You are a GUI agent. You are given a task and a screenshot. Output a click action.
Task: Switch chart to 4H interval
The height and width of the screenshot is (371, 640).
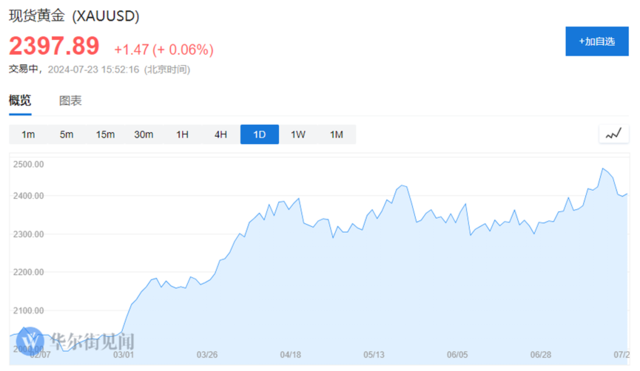click(x=221, y=134)
